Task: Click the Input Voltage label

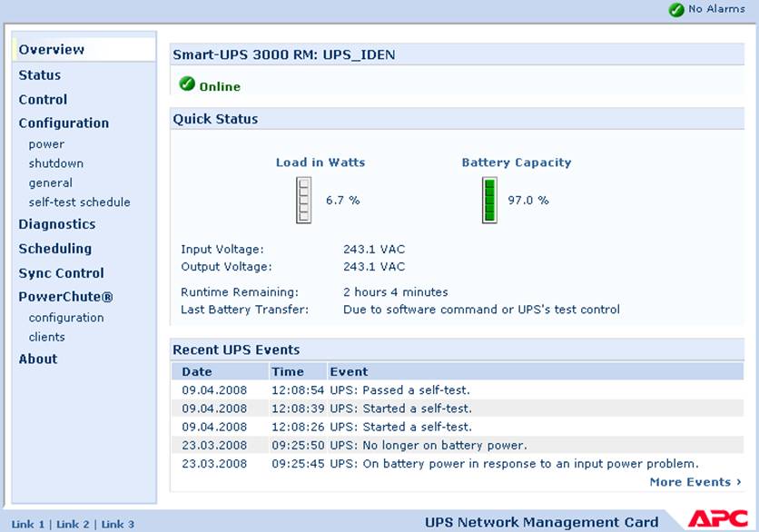Action: (222, 250)
